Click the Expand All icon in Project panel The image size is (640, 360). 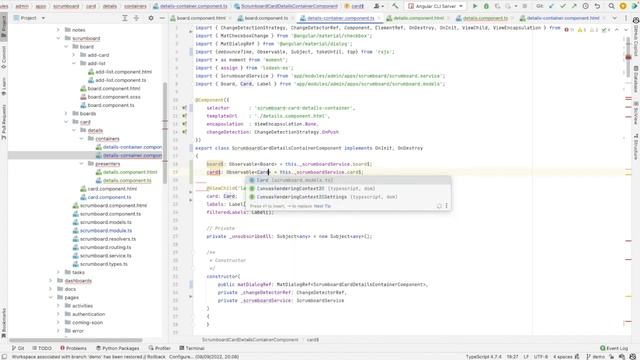click(x=125, y=18)
